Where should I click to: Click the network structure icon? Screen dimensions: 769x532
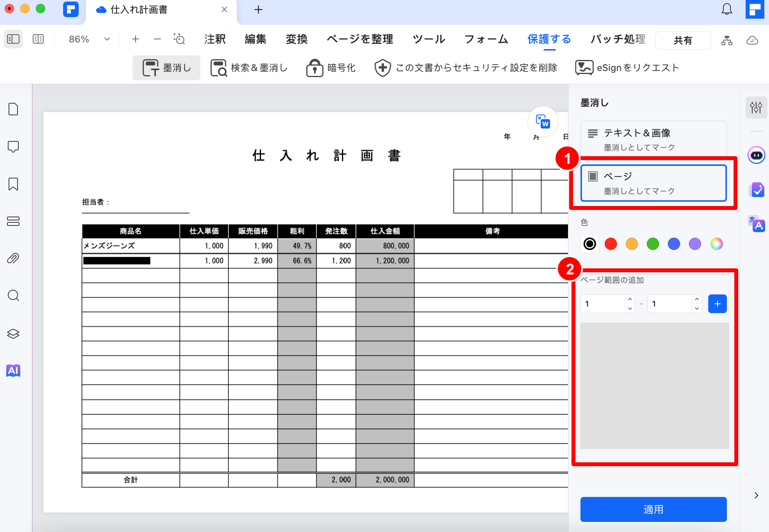tap(727, 40)
